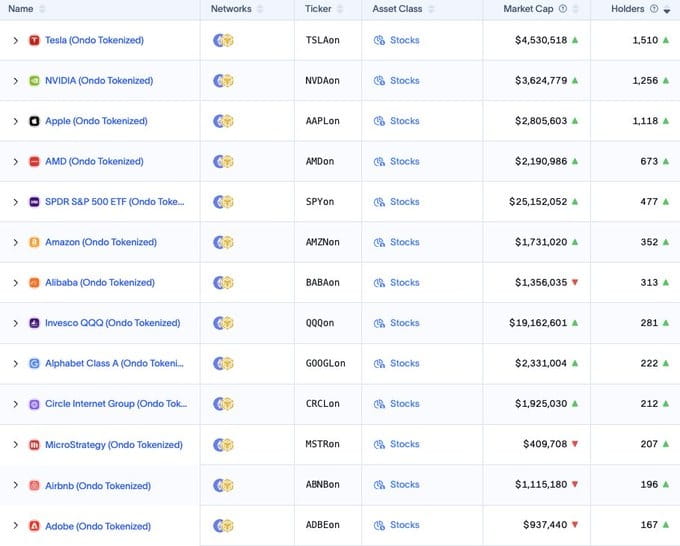
Task: Expand the Invesco QQQ row chevron
Action: [x=15, y=323]
